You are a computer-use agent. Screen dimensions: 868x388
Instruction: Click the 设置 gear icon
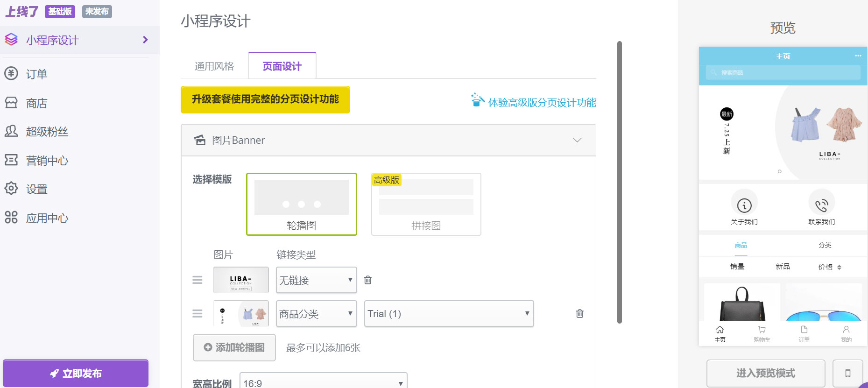pos(11,189)
